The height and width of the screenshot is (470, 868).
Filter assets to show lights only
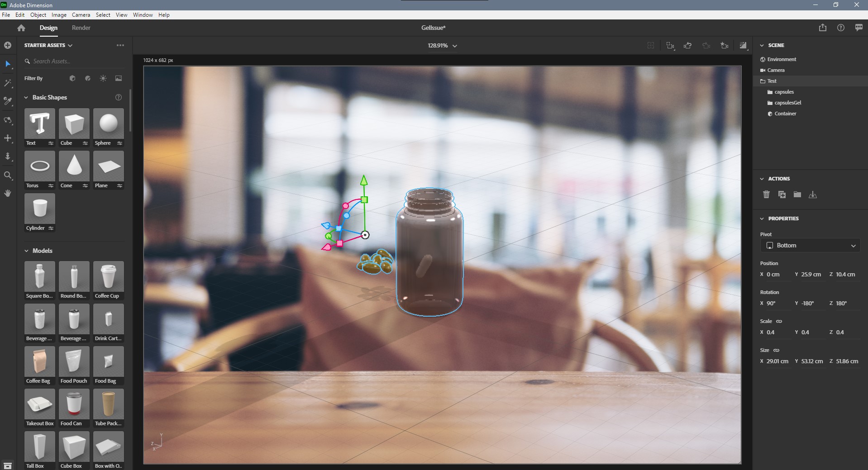[103, 78]
